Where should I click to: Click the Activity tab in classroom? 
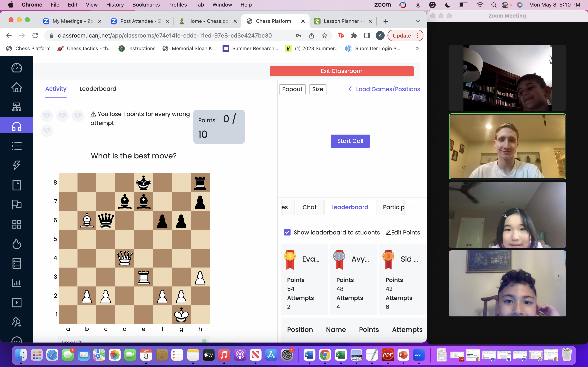tap(56, 88)
